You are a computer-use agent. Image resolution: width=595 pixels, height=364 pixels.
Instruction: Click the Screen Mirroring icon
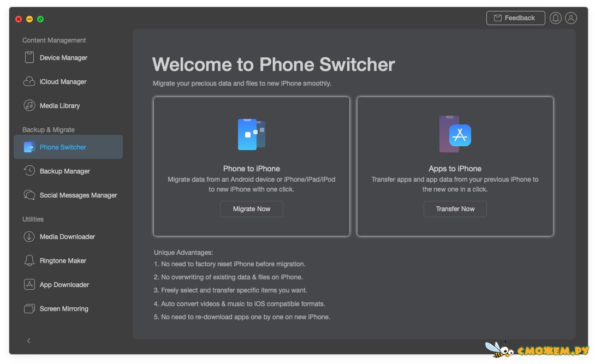click(29, 309)
